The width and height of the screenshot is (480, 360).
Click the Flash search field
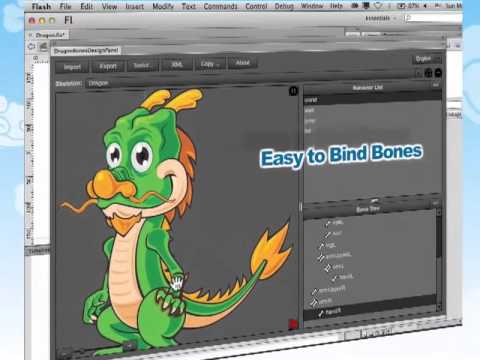(433, 18)
